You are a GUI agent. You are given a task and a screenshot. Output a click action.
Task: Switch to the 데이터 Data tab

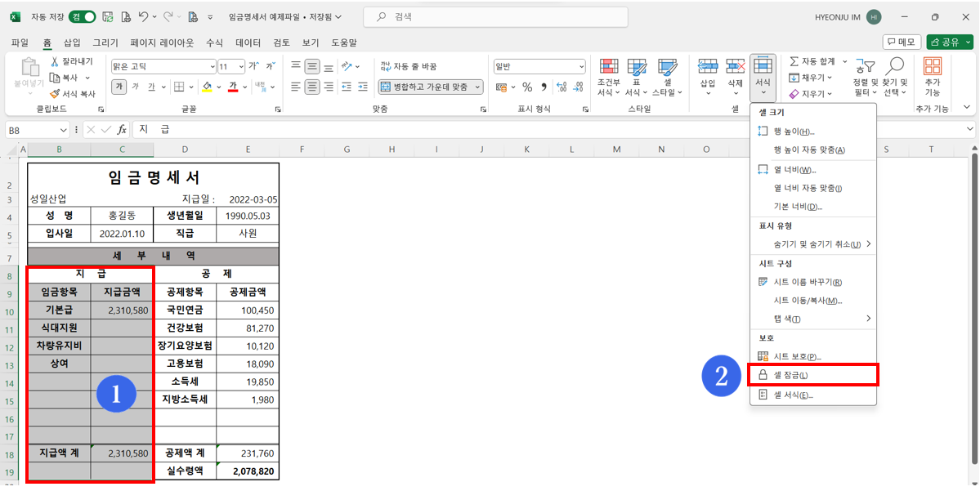(x=248, y=42)
